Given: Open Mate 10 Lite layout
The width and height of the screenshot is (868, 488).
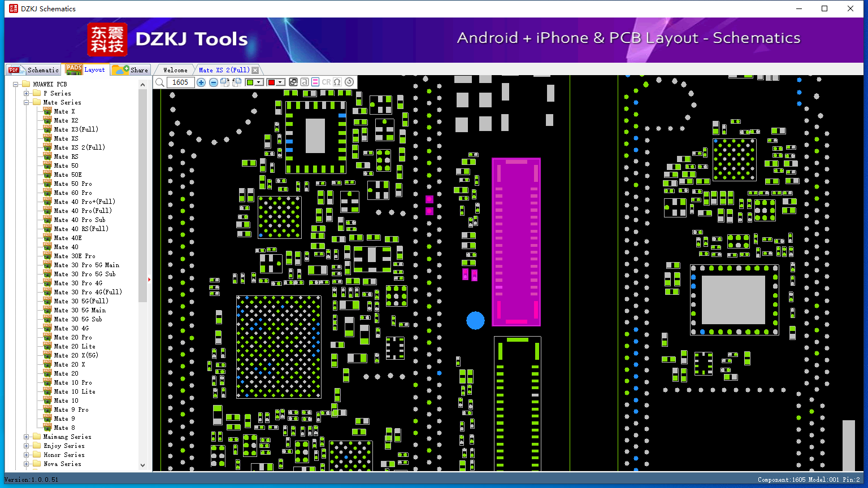Looking at the screenshot, I should tap(75, 391).
